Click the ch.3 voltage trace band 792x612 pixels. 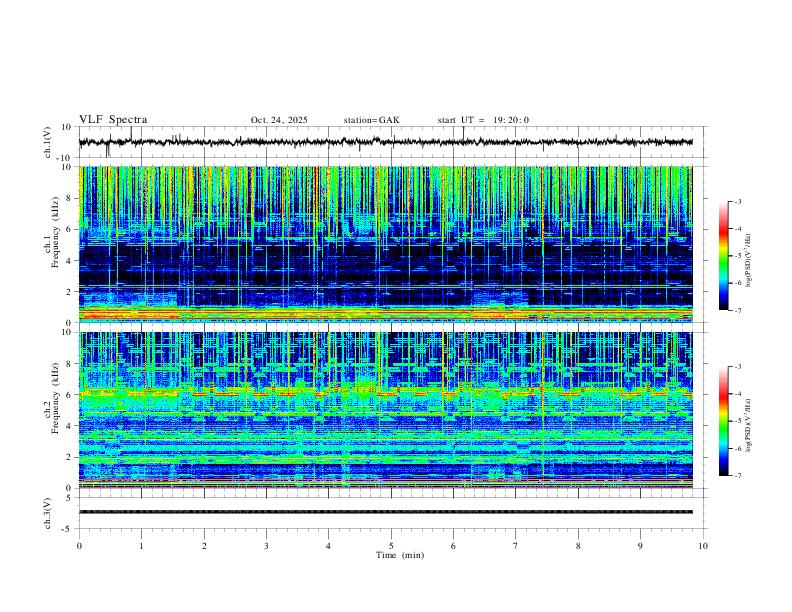(385, 512)
